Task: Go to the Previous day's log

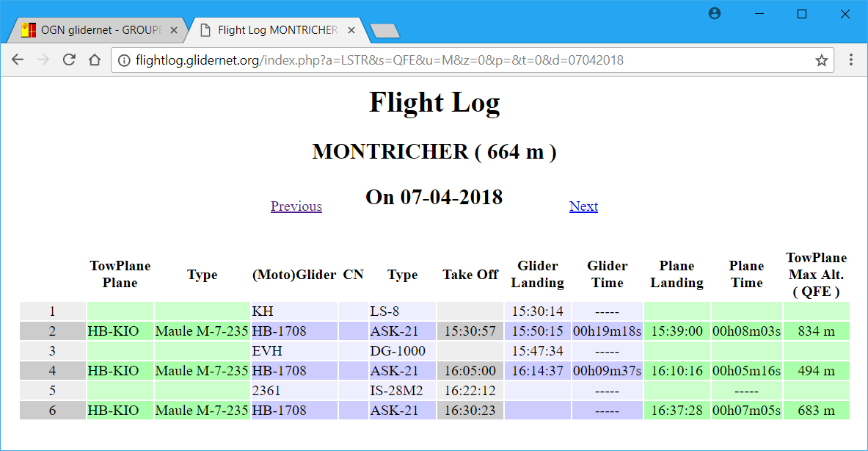Action: point(296,206)
